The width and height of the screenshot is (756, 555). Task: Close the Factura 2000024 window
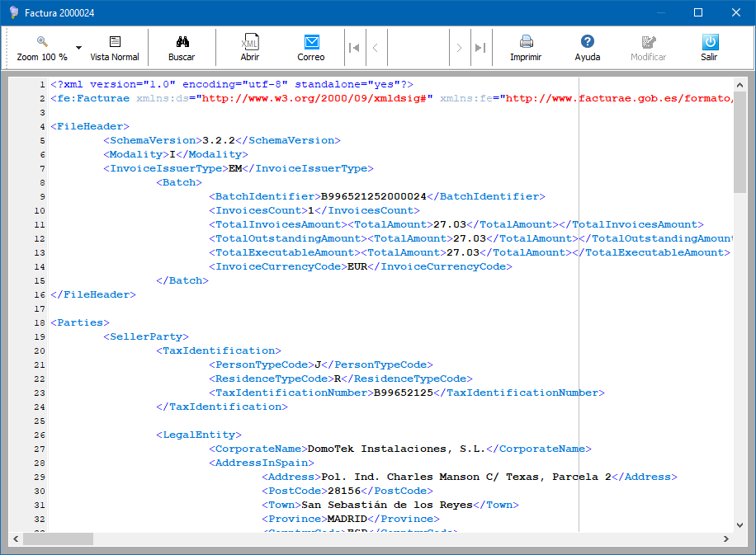coord(735,12)
